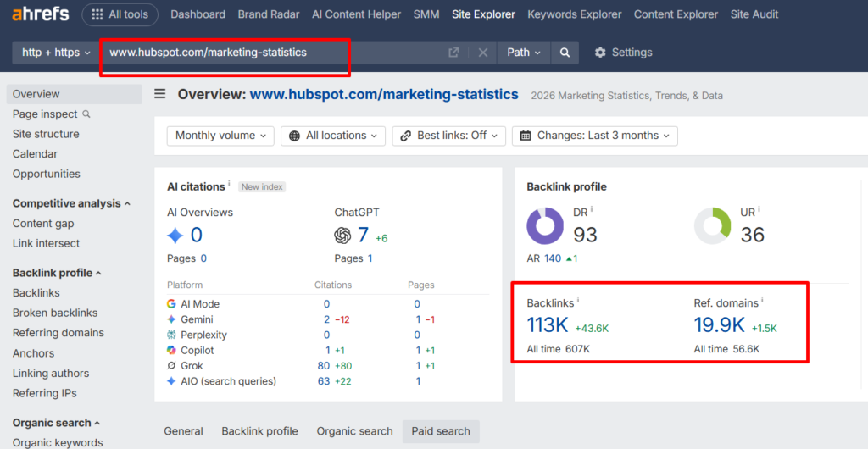Open the All tools grid menu
This screenshot has height=449, width=868.
120,14
